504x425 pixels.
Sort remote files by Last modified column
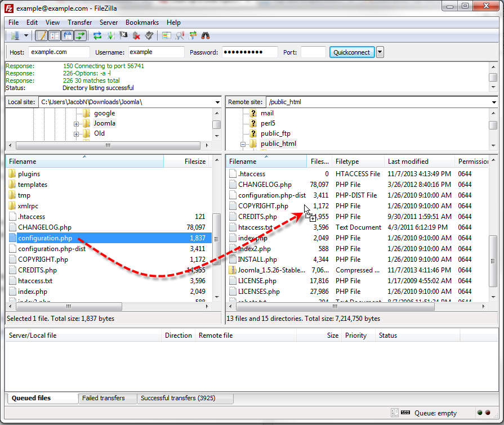click(x=408, y=162)
